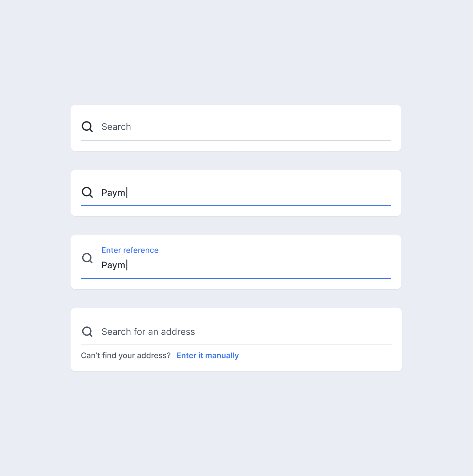
Task: Click the blue underline of the unlabeled Paym field
Action: pos(236,206)
